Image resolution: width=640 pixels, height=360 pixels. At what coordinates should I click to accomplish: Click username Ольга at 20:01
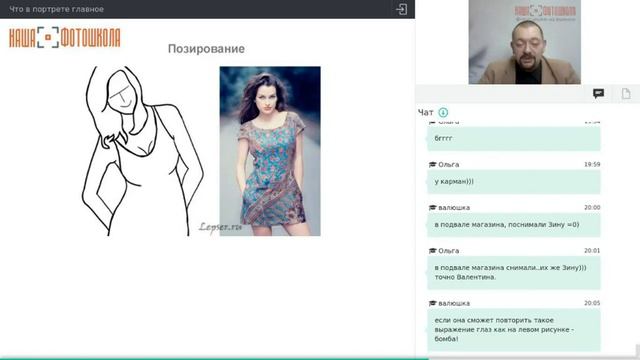(x=449, y=251)
